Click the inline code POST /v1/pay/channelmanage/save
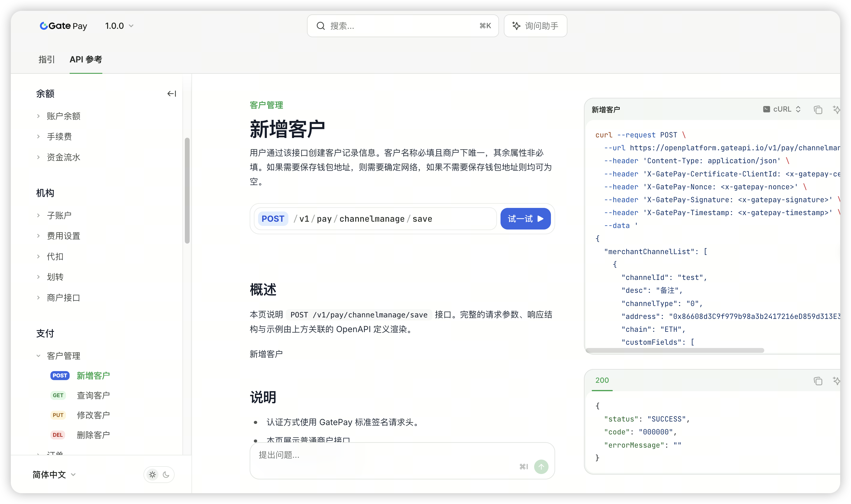The width and height of the screenshot is (851, 504). coord(359,315)
